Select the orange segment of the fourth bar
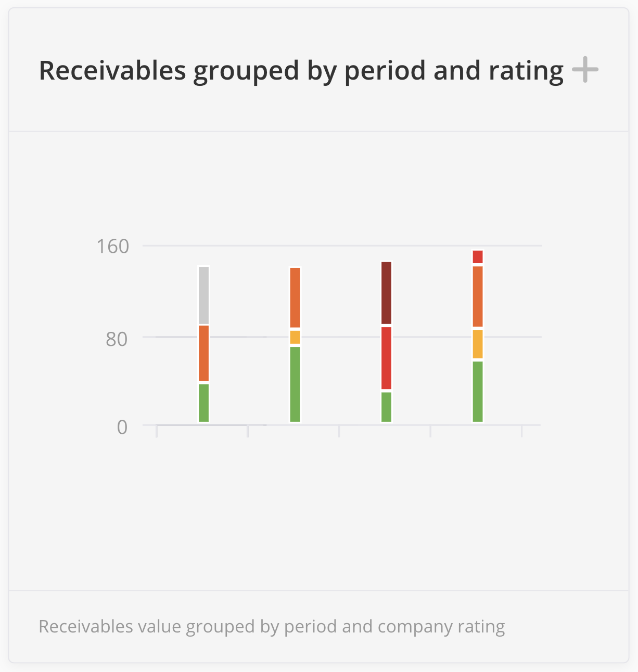Viewport: 638px width, 672px height. pyautogui.click(x=478, y=296)
